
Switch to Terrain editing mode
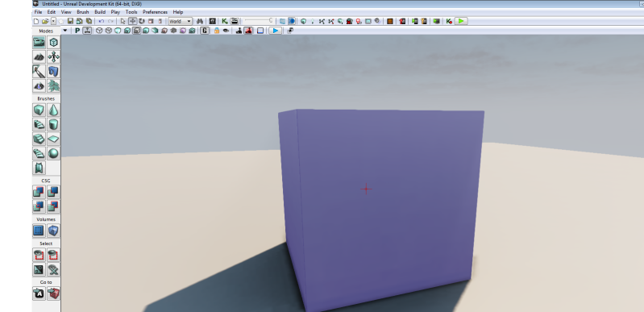[39, 56]
